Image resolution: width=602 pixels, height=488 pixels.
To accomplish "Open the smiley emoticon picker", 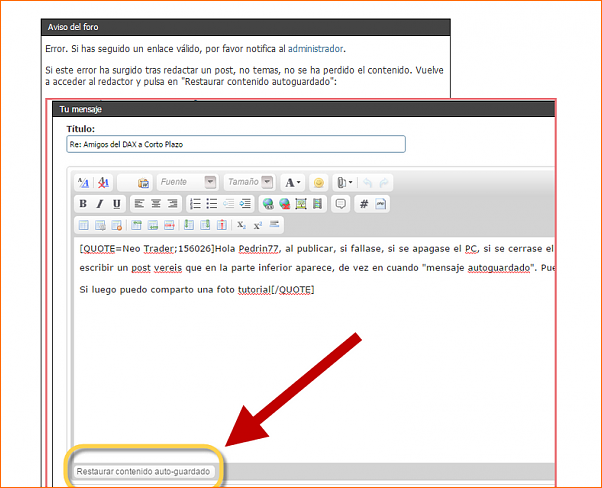I will click(318, 182).
